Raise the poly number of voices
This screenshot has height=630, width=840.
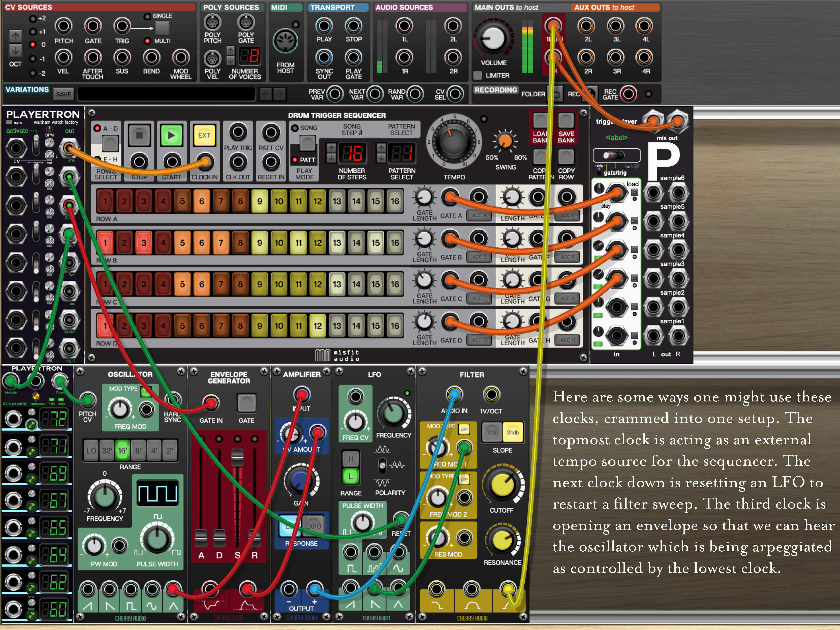[x=231, y=50]
